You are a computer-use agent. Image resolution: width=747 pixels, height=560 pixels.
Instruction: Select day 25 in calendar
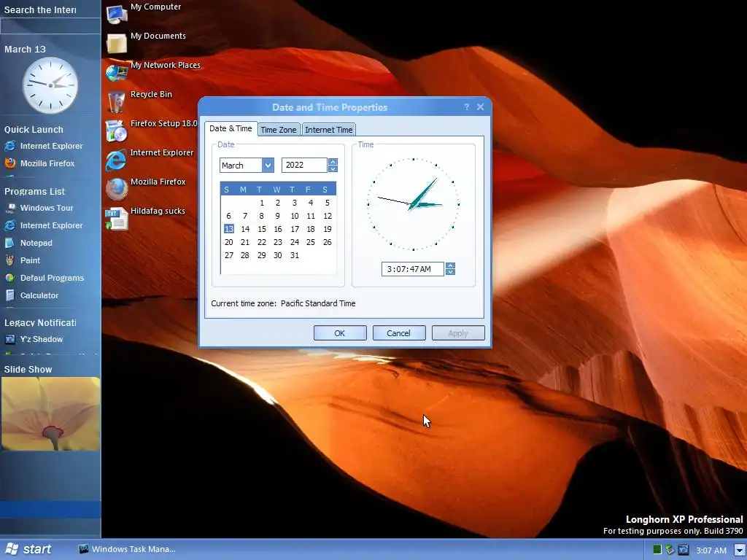(x=311, y=242)
